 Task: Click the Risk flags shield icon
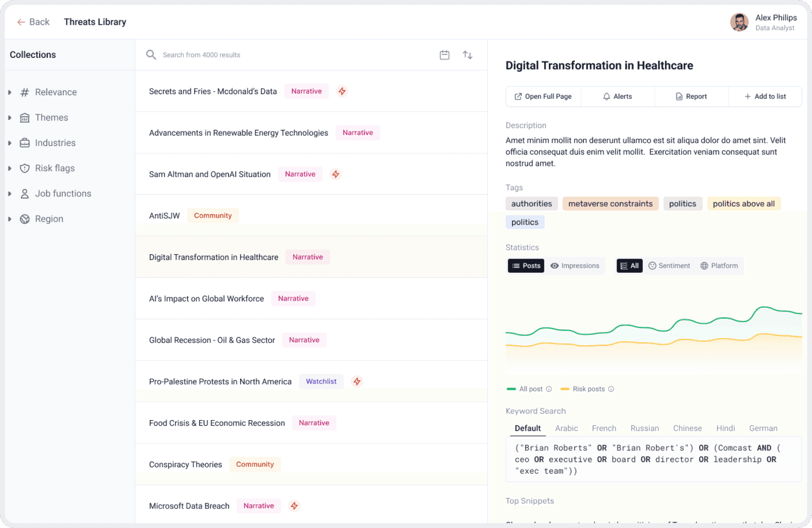click(25, 168)
